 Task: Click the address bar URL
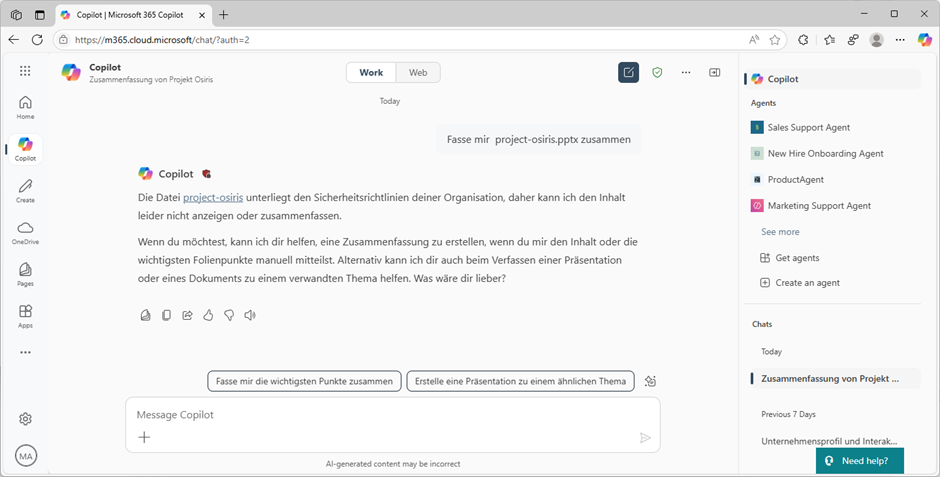point(162,40)
